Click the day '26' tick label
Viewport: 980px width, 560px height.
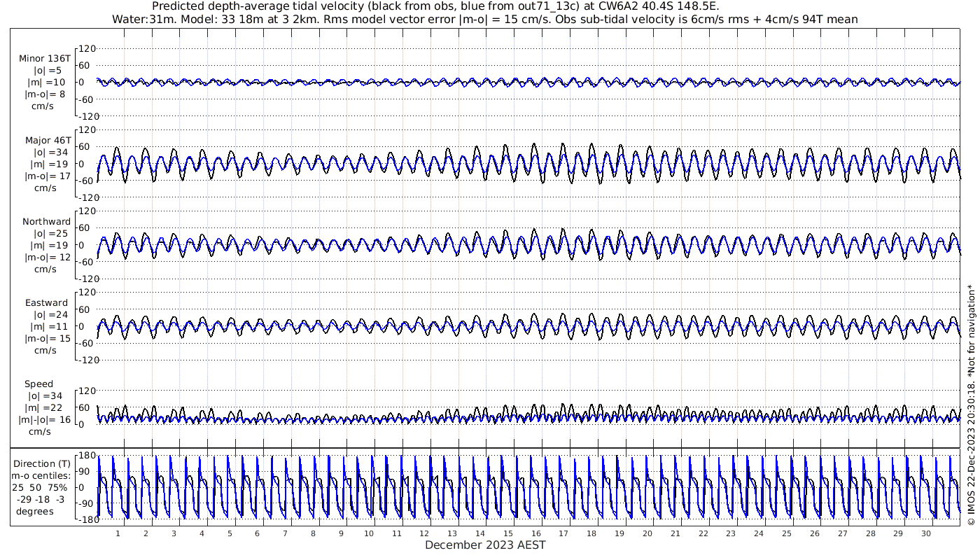point(814,533)
